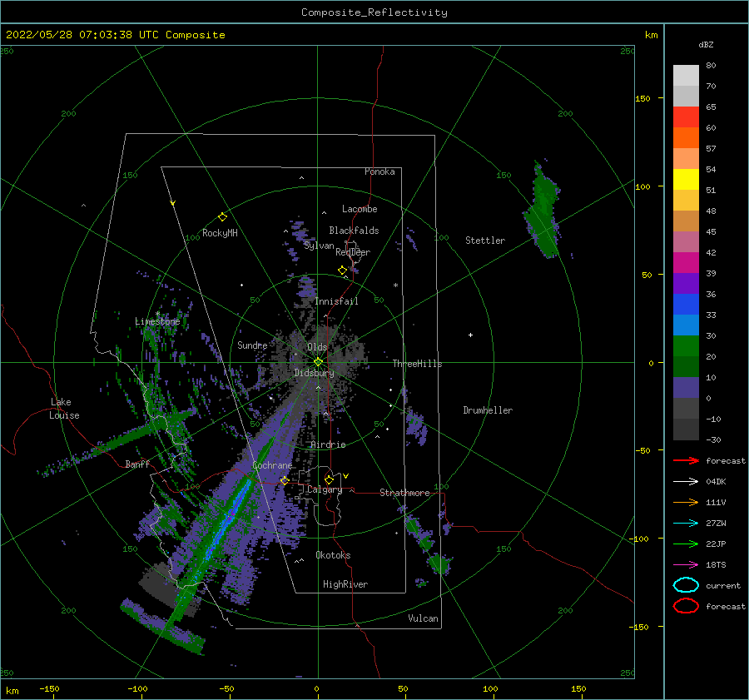Click the green 30 dBZ color swatch
Screen dimensions: 749x700
pyautogui.click(x=686, y=346)
